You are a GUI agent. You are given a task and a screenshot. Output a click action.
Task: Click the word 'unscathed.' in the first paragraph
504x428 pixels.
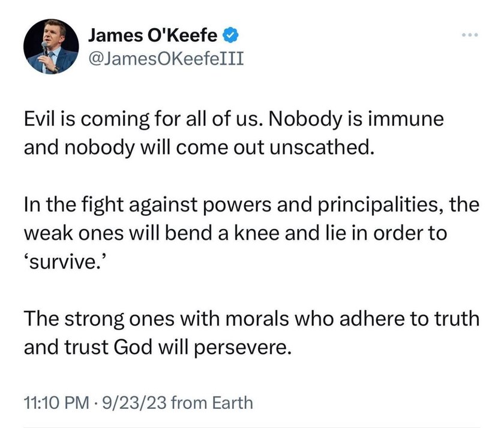[x=322, y=147]
